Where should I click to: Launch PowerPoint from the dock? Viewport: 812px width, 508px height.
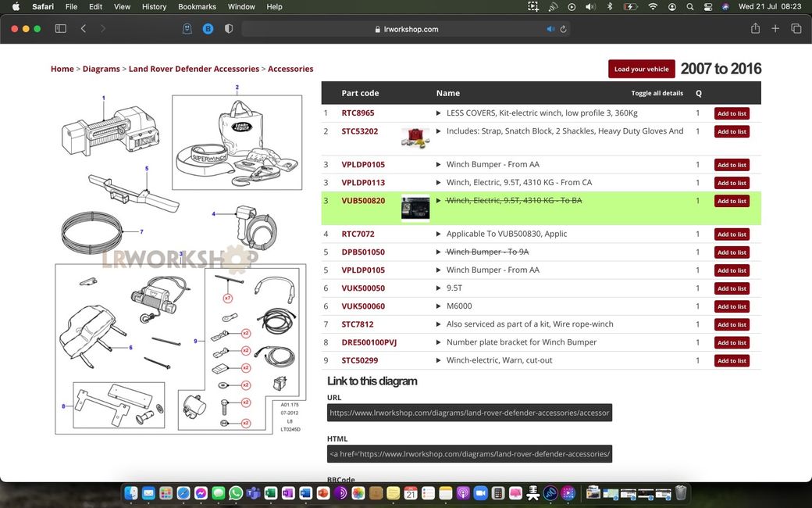tap(323, 493)
